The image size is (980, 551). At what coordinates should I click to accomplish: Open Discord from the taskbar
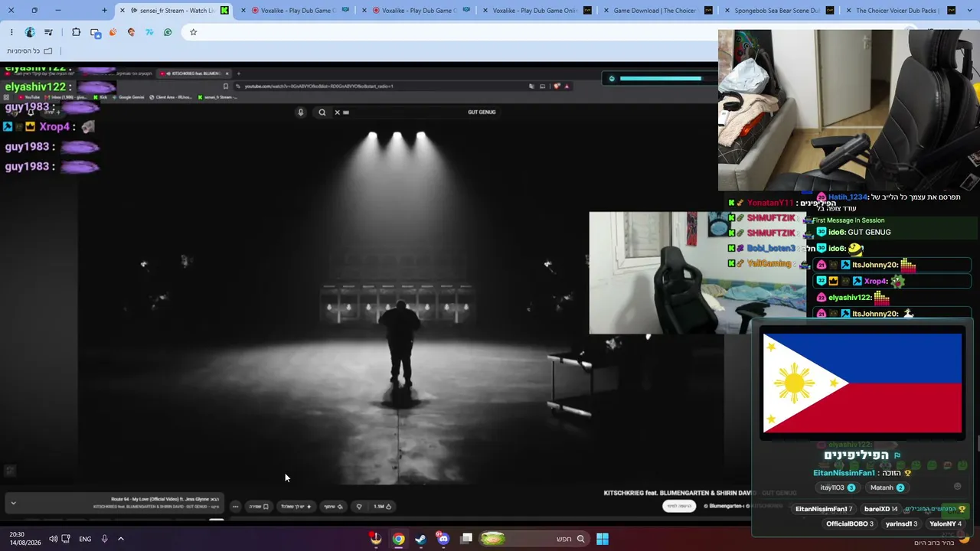tap(443, 539)
